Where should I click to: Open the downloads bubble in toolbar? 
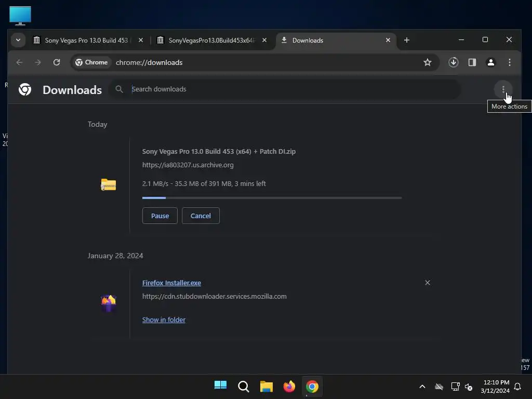453,62
